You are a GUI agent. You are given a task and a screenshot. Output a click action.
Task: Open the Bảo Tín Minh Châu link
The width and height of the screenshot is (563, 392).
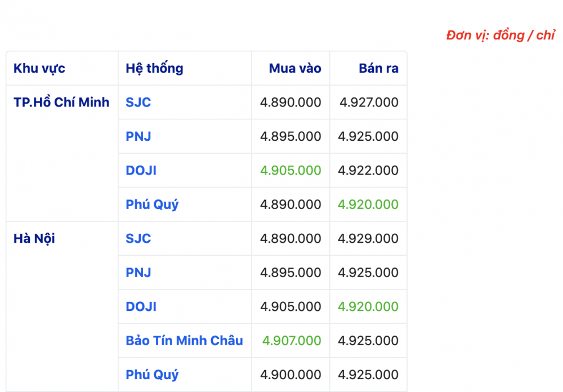tap(184, 341)
